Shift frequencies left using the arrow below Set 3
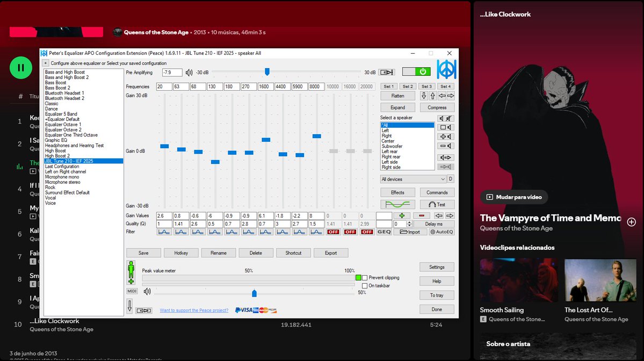This screenshot has height=361, width=644. tap(442, 96)
